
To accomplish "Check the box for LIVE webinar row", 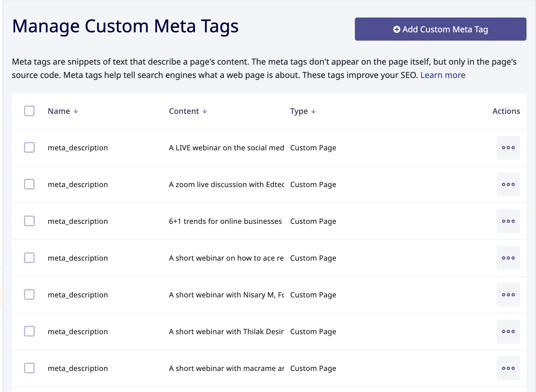I will [29, 147].
